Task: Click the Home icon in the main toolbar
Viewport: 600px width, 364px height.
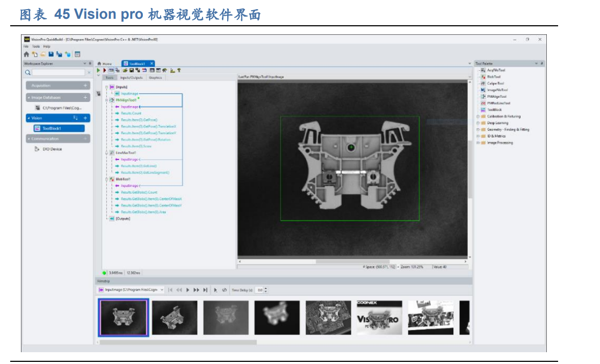Action: tap(26, 54)
